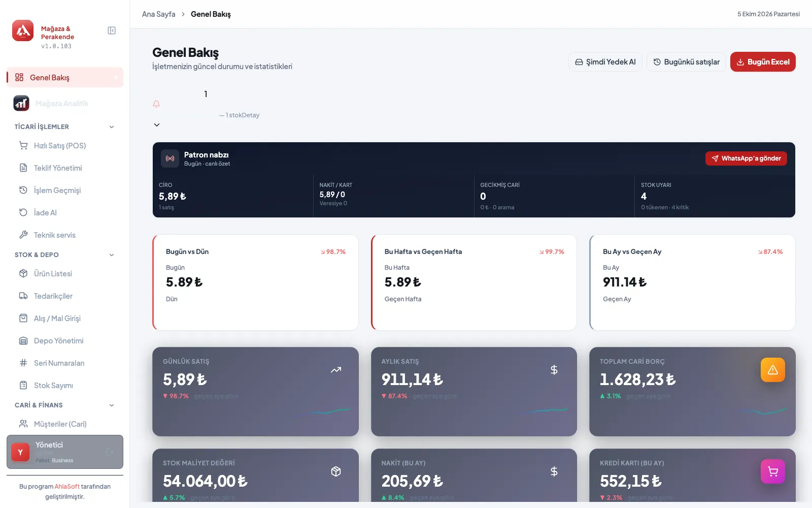Image resolution: width=812 pixels, height=508 pixels.
Task: Open the Mağaza Analitik chart icon
Action: point(21,103)
